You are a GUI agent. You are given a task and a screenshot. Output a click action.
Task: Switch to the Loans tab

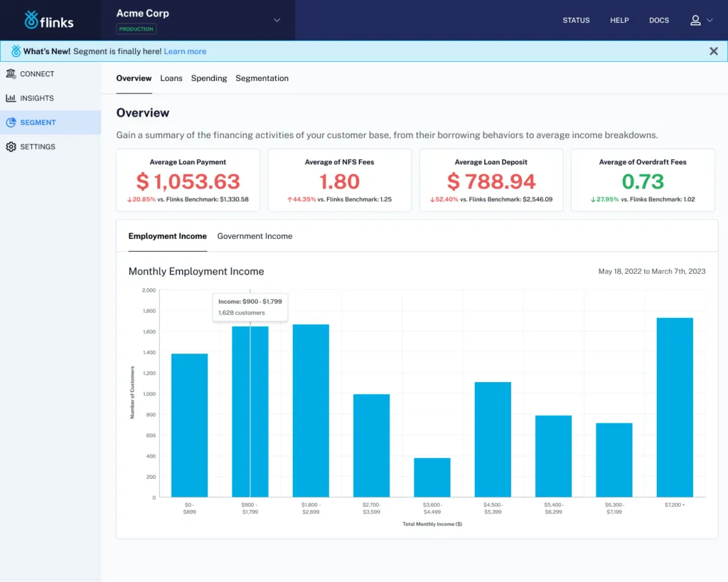pyautogui.click(x=171, y=78)
